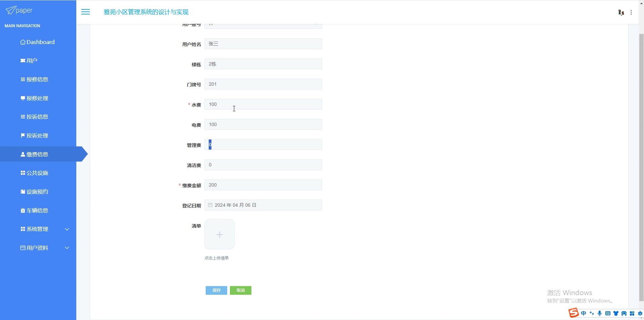Go to Dashboard in the sidebar

pyautogui.click(x=38, y=42)
